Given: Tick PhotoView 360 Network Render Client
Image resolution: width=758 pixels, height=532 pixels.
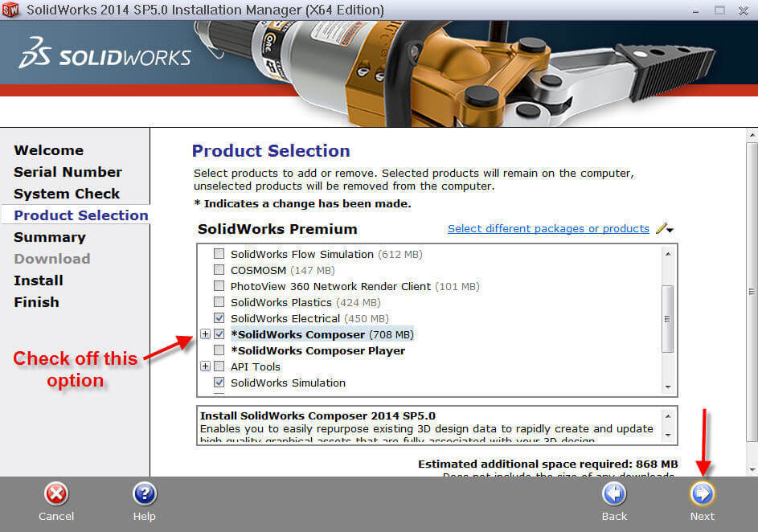Looking at the screenshot, I should pos(219,286).
